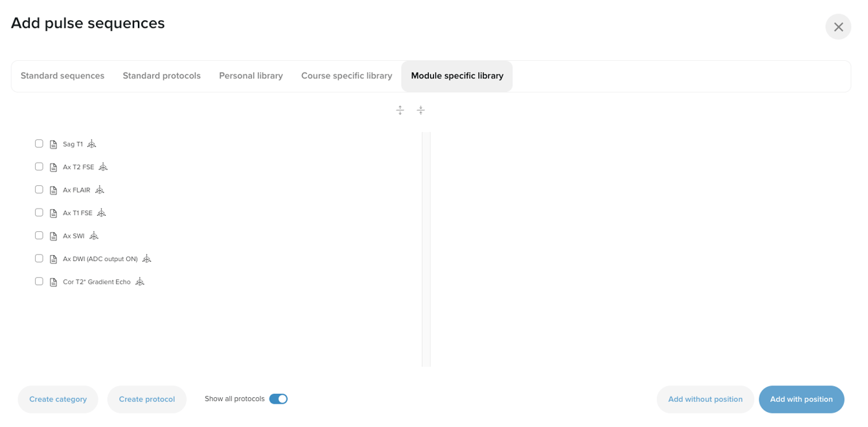
Task: Click the position axes icon next to Ax T2 FSE
Action: pyautogui.click(x=103, y=167)
